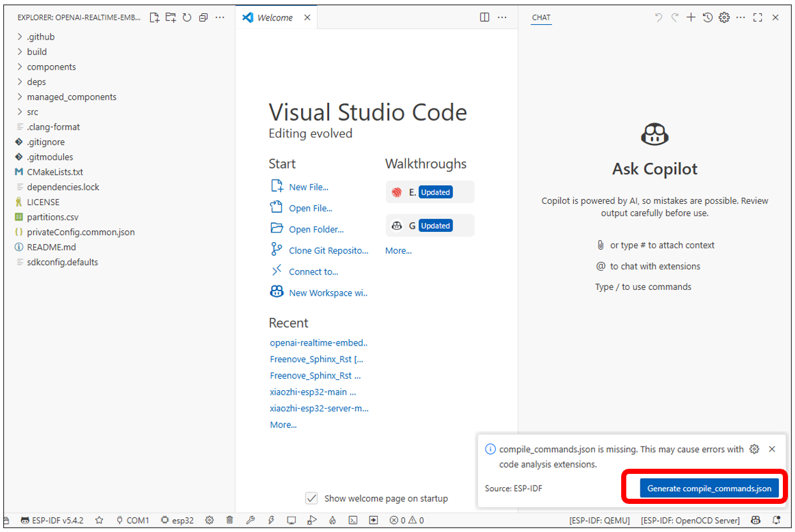Open editor more actions ellipsis menu
795x532 pixels.
tap(502, 17)
